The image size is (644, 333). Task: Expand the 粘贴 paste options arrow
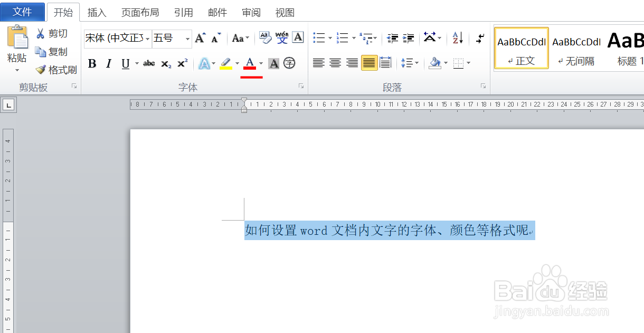tap(17, 70)
